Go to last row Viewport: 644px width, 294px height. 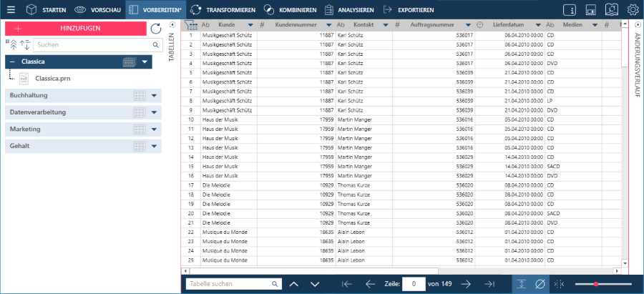pyautogui.click(x=489, y=284)
